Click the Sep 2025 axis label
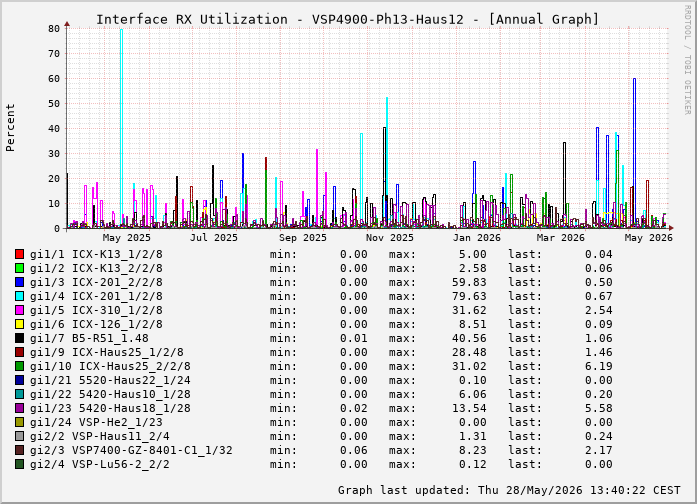The height and width of the screenshot is (504, 697). [303, 238]
